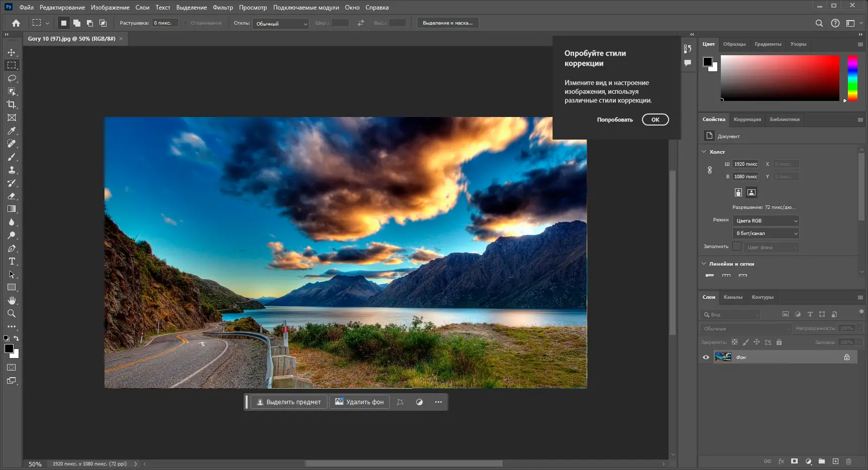This screenshot has height=470, width=868.
Task: Click Попробовать in the tip popup
Action: 615,120
